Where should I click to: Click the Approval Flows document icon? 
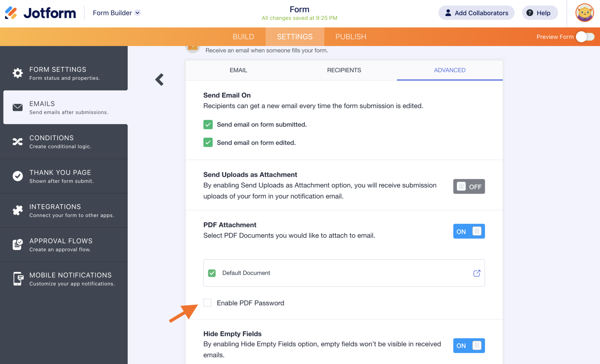pos(17,244)
